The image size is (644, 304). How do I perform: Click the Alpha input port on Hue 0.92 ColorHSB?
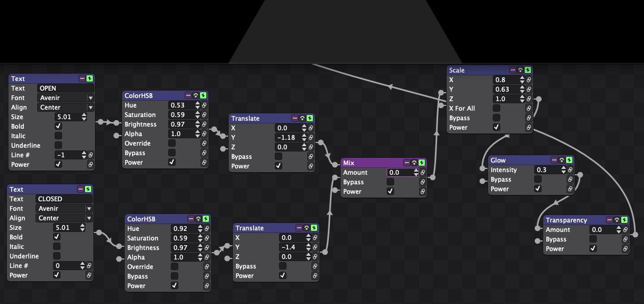pos(120,258)
